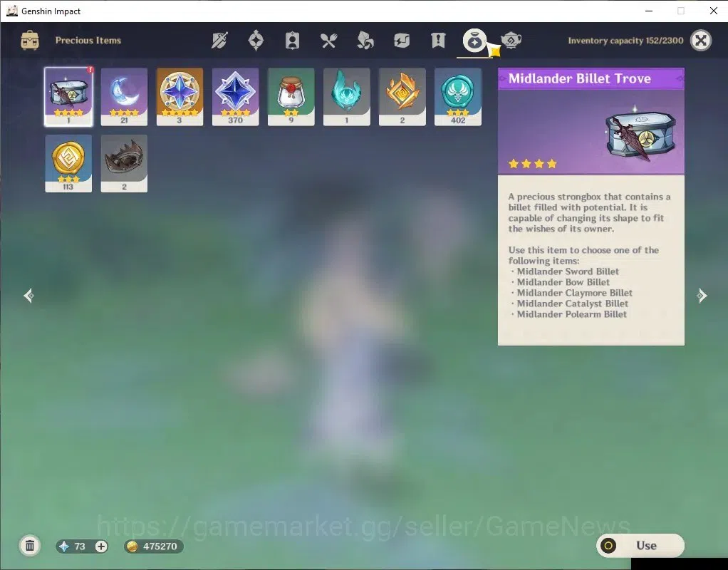Select the blue star item with 370

click(235, 97)
